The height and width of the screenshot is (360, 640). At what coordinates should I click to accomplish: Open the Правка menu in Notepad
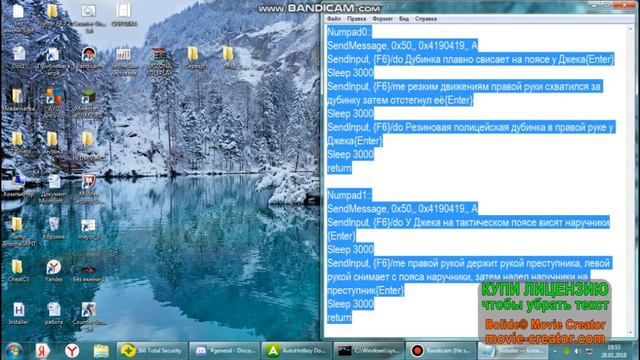click(356, 19)
